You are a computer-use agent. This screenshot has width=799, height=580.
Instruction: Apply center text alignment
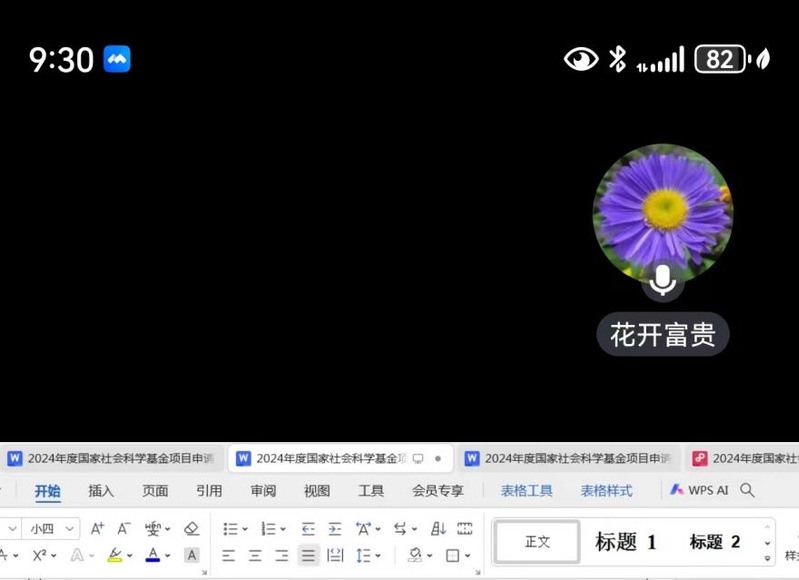coord(255,555)
